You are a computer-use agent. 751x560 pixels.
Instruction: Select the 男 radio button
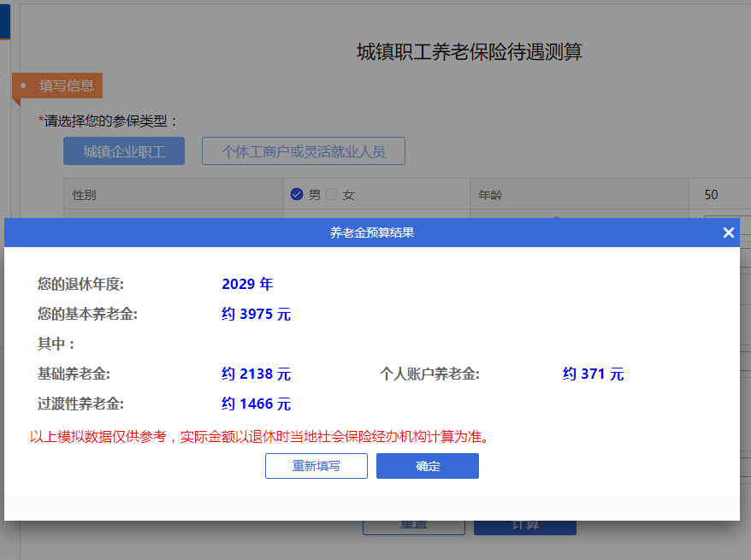pos(297,195)
